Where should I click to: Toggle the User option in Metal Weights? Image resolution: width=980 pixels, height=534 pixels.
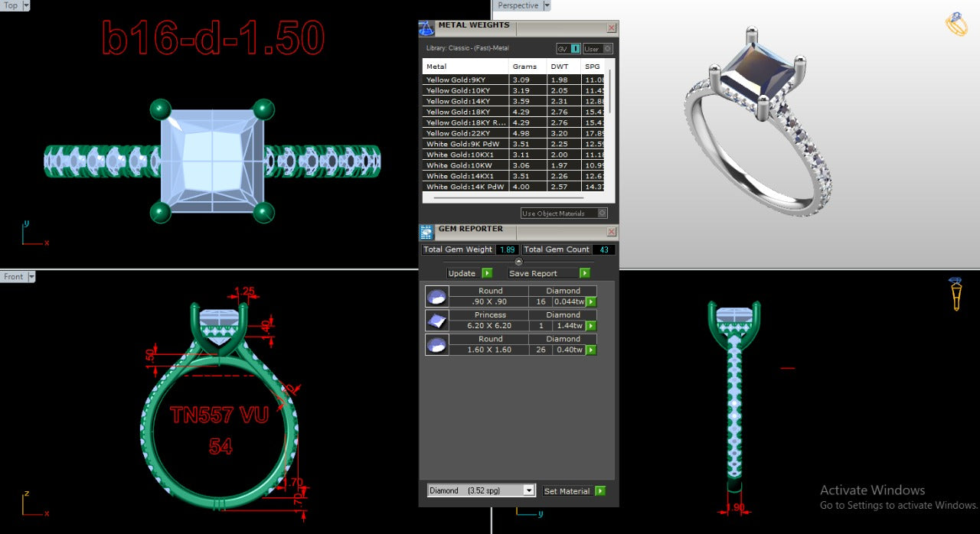pyautogui.click(x=598, y=49)
